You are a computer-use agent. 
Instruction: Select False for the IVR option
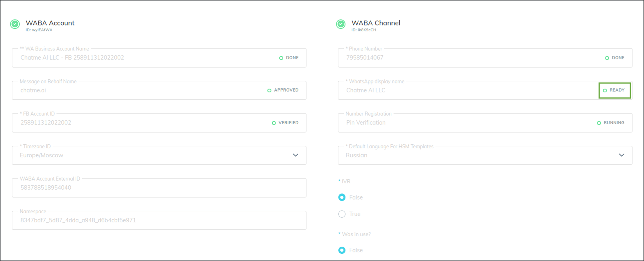(x=342, y=197)
